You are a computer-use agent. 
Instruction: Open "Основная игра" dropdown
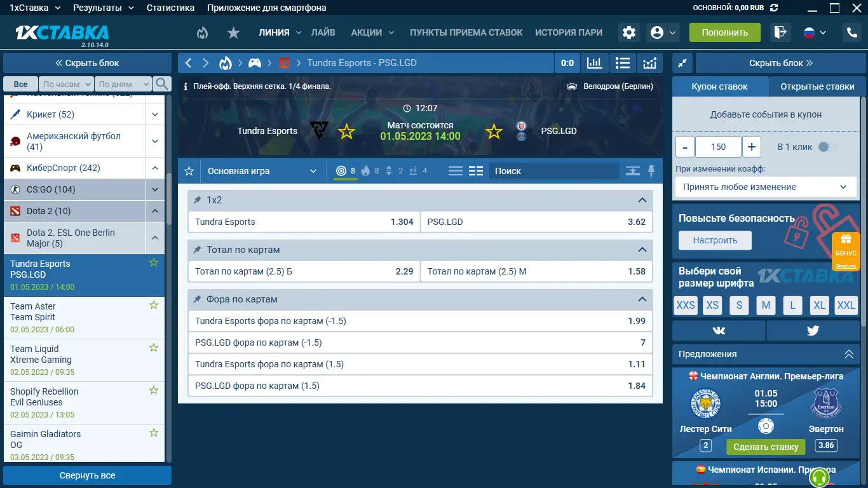coord(262,171)
